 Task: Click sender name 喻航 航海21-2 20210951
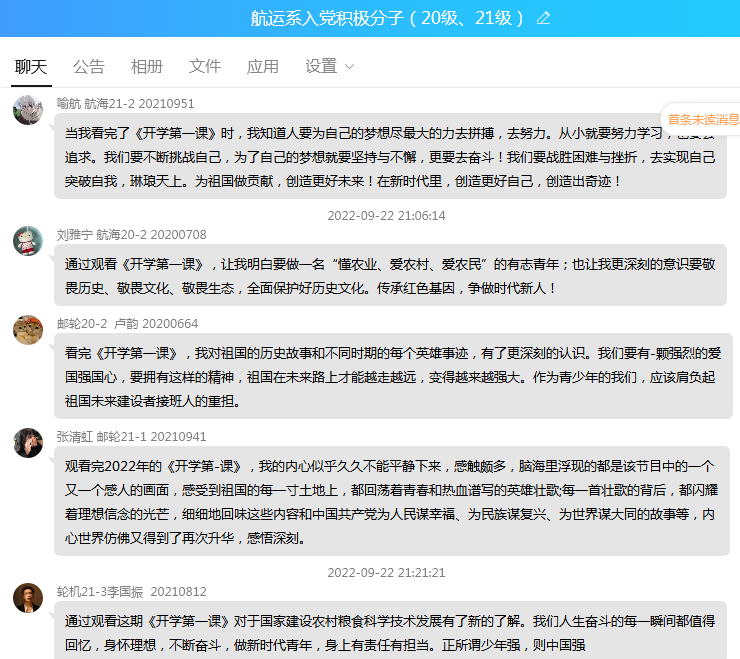click(x=125, y=103)
